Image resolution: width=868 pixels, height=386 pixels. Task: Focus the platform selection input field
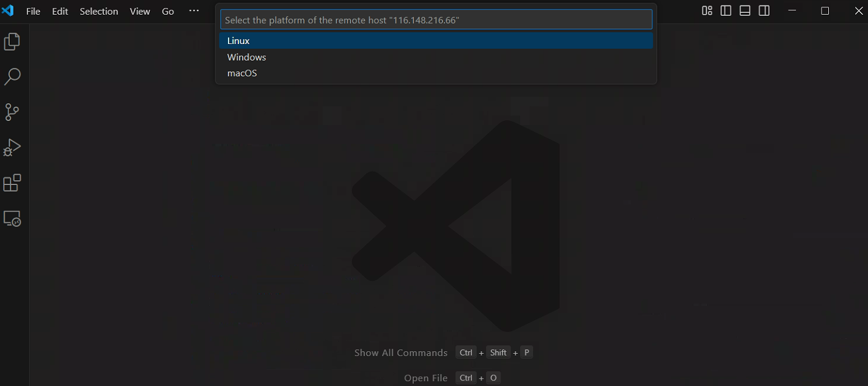pyautogui.click(x=436, y=20)
